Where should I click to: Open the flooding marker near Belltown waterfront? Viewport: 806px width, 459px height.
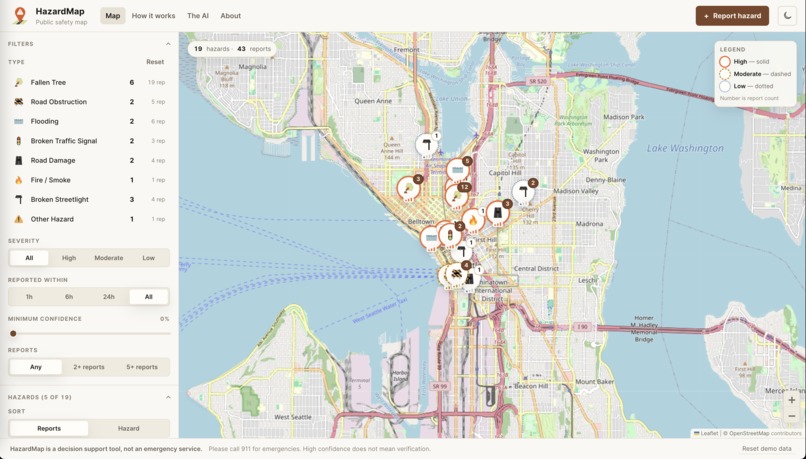pos(431,238)
